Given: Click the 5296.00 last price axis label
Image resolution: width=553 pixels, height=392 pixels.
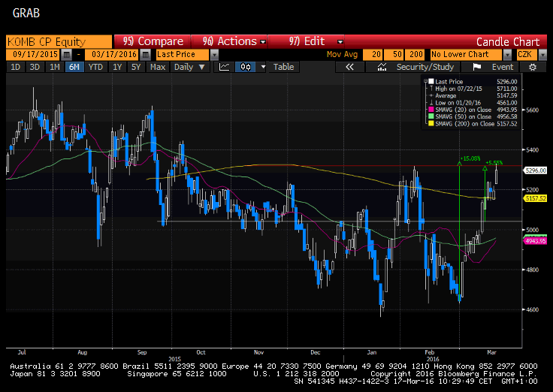Looking at the screenshot, I should (536, 170).
